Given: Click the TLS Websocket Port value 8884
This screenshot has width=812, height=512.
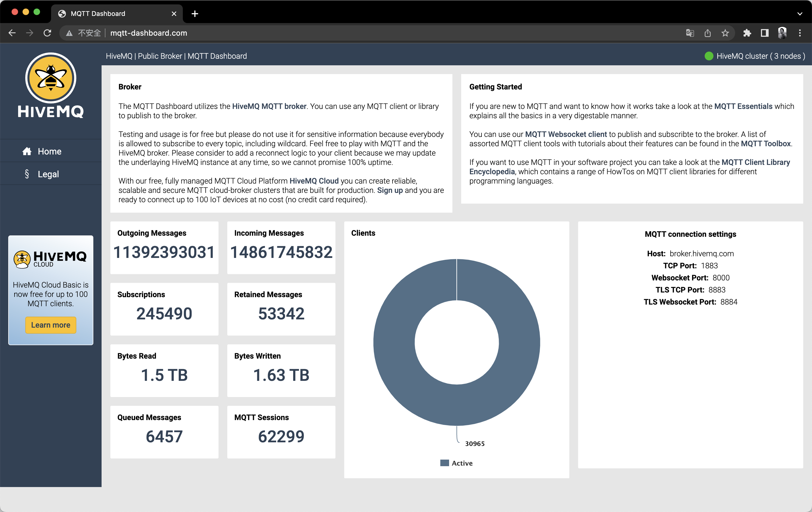Looking at the screenshot, I should [729, 302].
